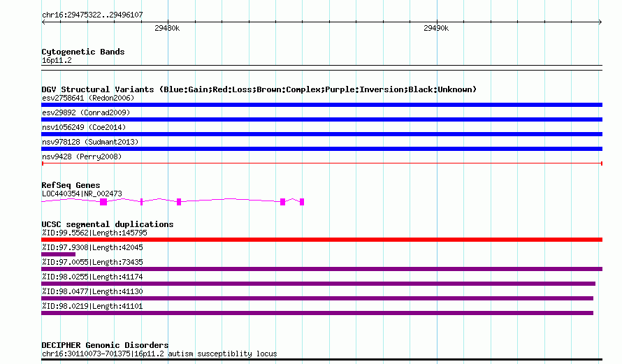622x364 pixels.
Task: Open the LOC440354|NR_002473 gene label
Action: pyautogui.click(x=82, y=194)
